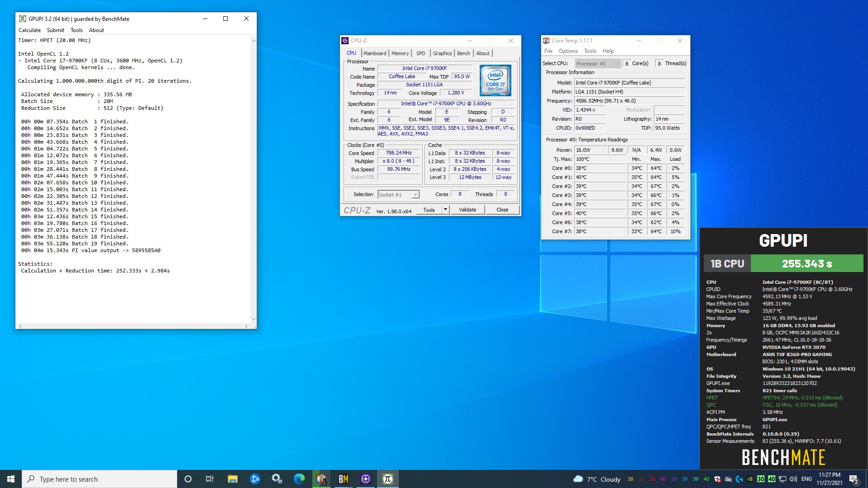Click the keyboard language ENG indicator

point(807,479)
